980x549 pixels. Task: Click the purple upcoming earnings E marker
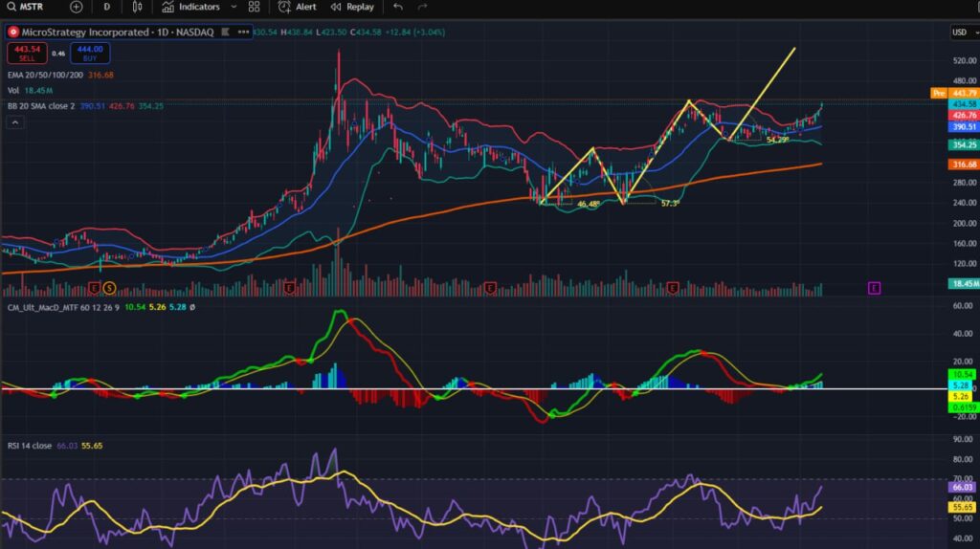(875, 288)
